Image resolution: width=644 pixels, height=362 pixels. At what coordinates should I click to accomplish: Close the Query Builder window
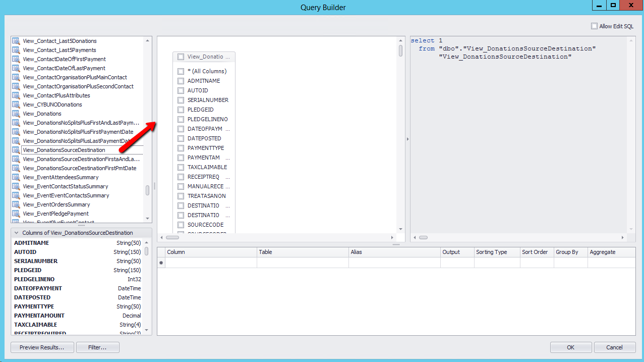pyautogui.click(x=631, y=5)
